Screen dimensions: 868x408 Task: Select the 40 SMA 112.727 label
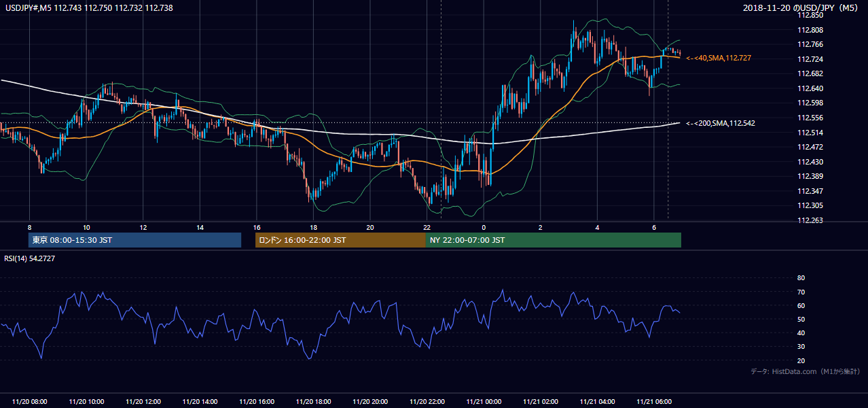(719, 58)
